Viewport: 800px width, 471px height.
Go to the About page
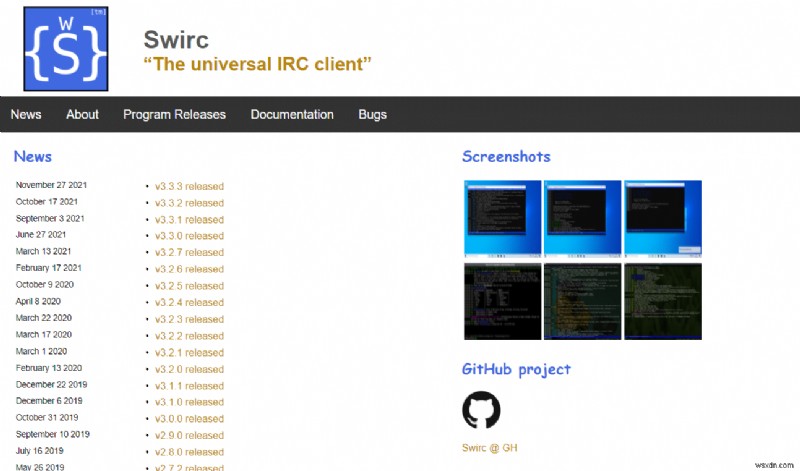82,114
